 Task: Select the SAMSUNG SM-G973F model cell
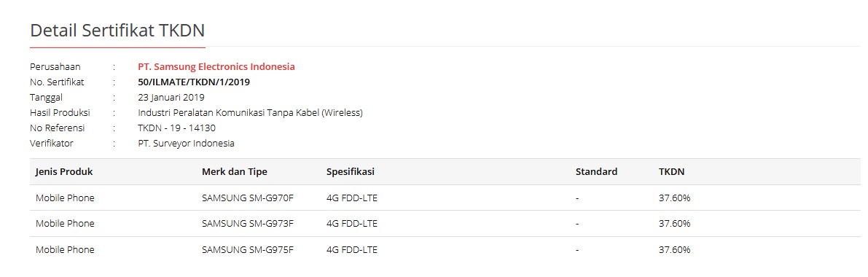(248, 224)
